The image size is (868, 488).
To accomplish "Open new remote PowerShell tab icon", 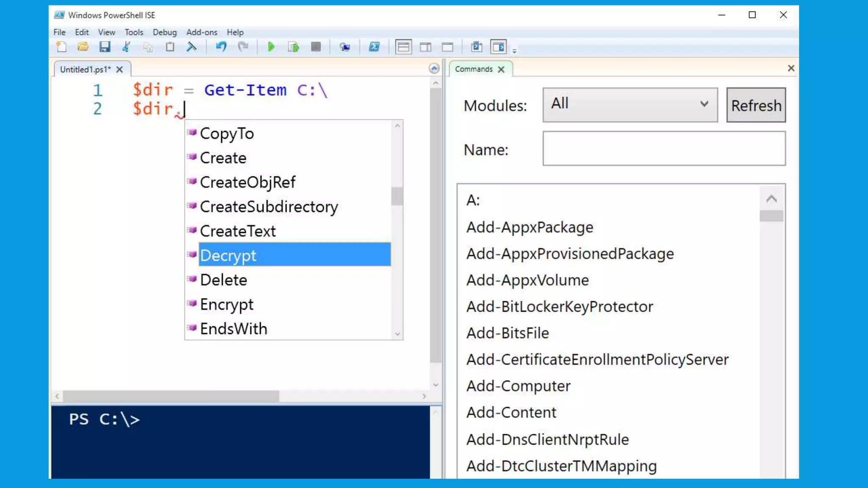I will 345,47.
